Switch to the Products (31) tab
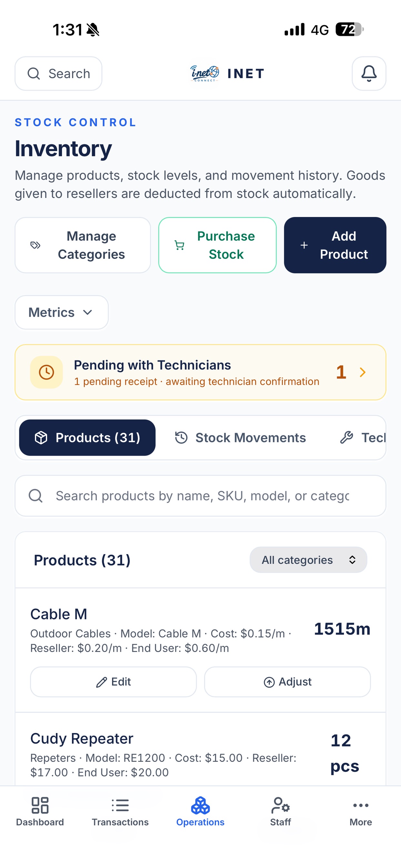Viewport: 401px width, 868px height. point(87,438)
